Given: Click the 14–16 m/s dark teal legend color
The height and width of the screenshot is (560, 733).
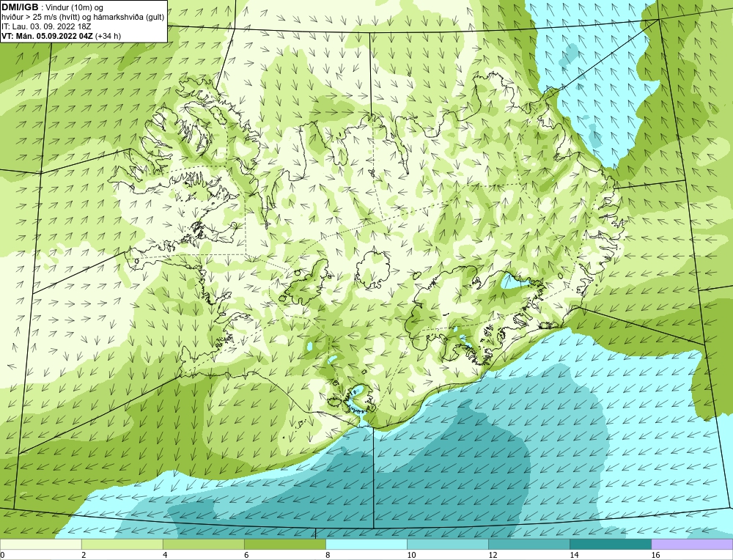Looking at the screenshot, I should (610, 544).
